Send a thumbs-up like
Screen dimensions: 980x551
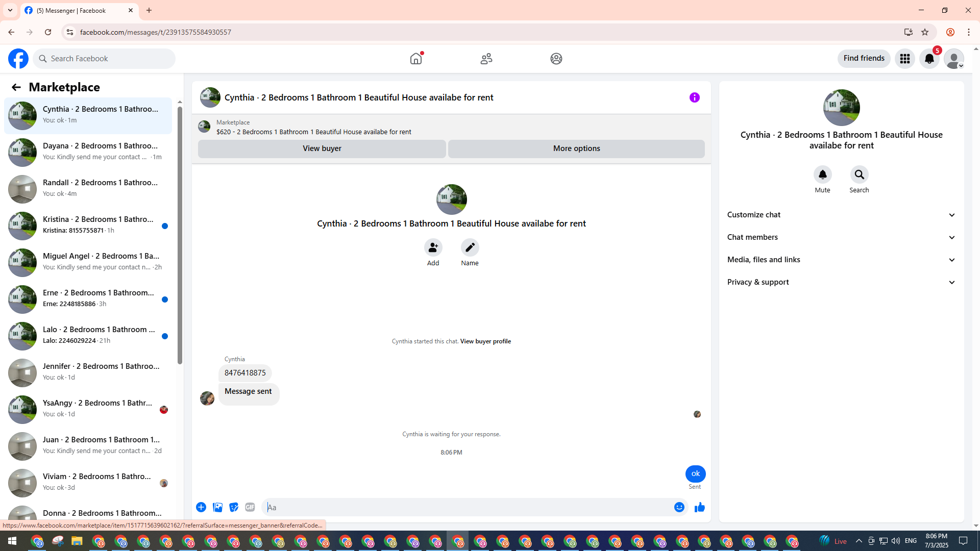click(x=699, y=507)
